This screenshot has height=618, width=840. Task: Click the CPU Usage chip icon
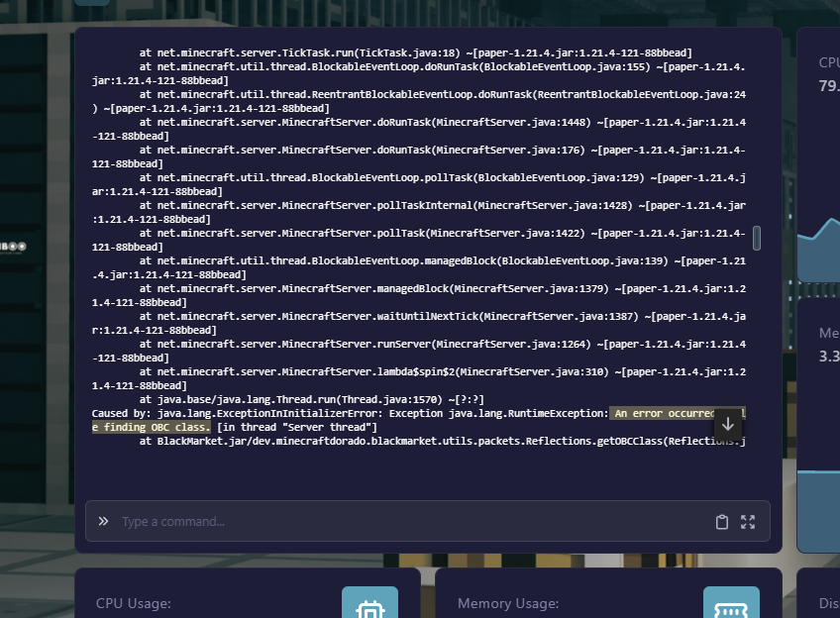[x=369, y=603]
